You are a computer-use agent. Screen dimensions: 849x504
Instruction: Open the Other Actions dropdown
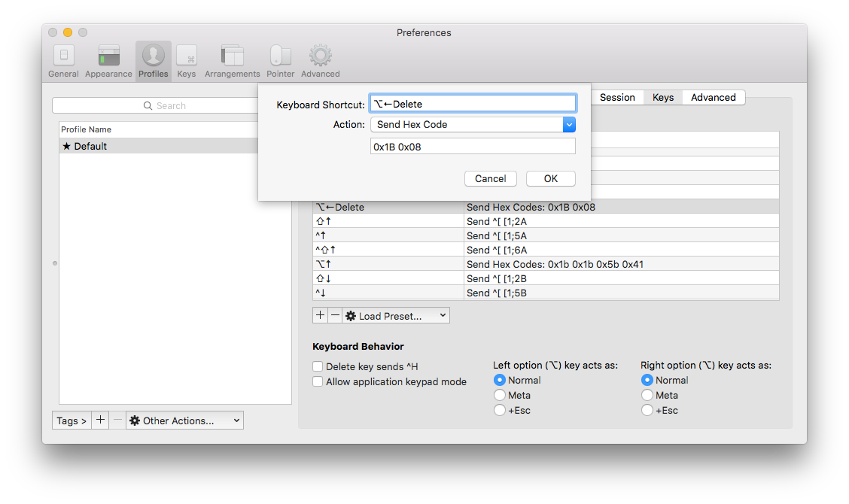pos(184,420)
